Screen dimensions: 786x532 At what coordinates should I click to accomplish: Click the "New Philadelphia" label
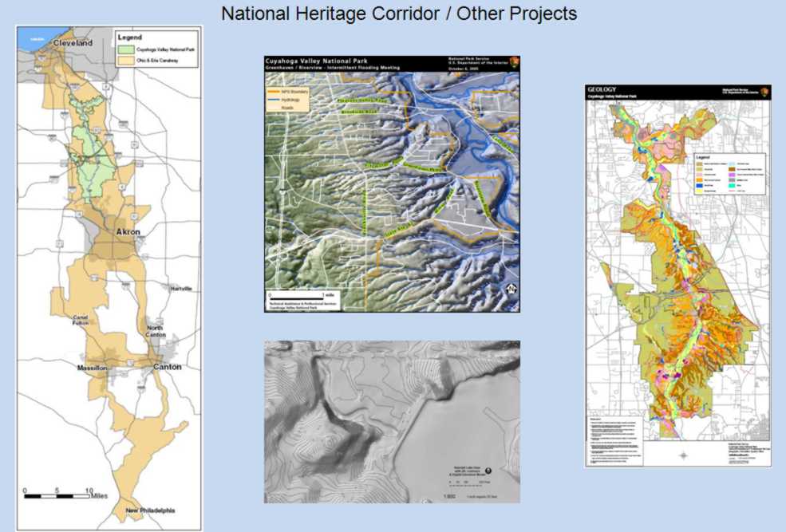tap(150, 510)
